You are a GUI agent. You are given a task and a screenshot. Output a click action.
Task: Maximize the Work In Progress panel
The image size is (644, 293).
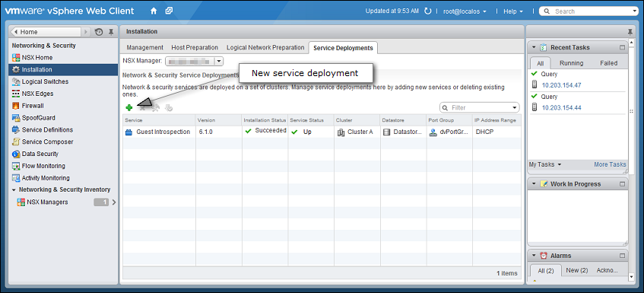coord(622,184)
